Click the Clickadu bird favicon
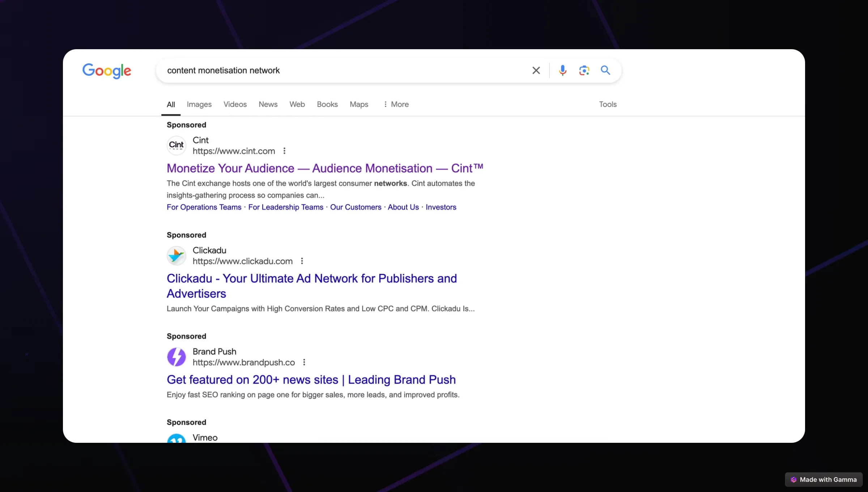868x492 pixels. click(x=176, y=255)
